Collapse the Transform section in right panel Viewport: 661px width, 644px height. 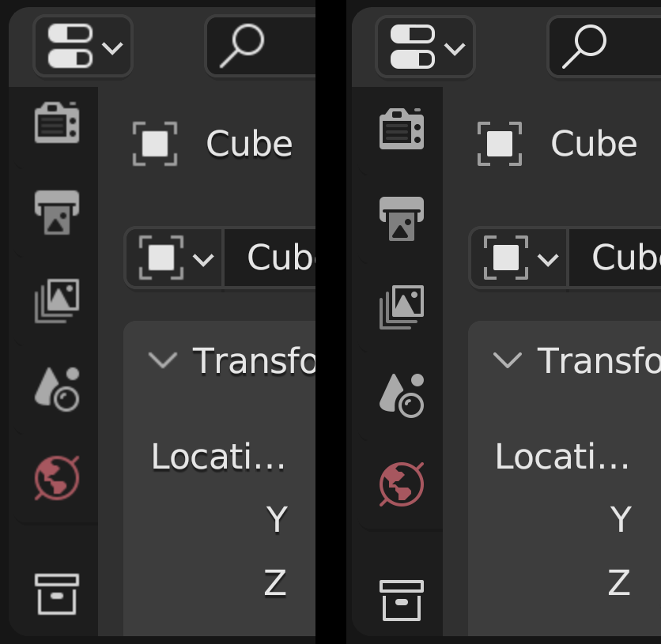coord(508,360)
